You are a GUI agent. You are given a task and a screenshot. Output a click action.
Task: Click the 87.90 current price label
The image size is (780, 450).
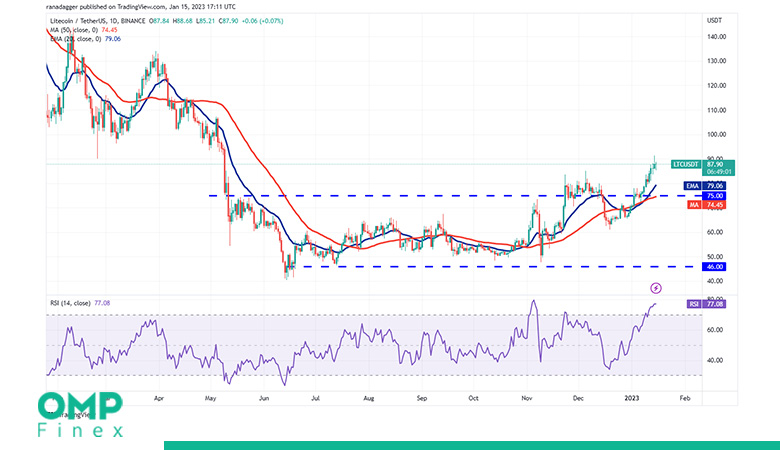(718, 168)
